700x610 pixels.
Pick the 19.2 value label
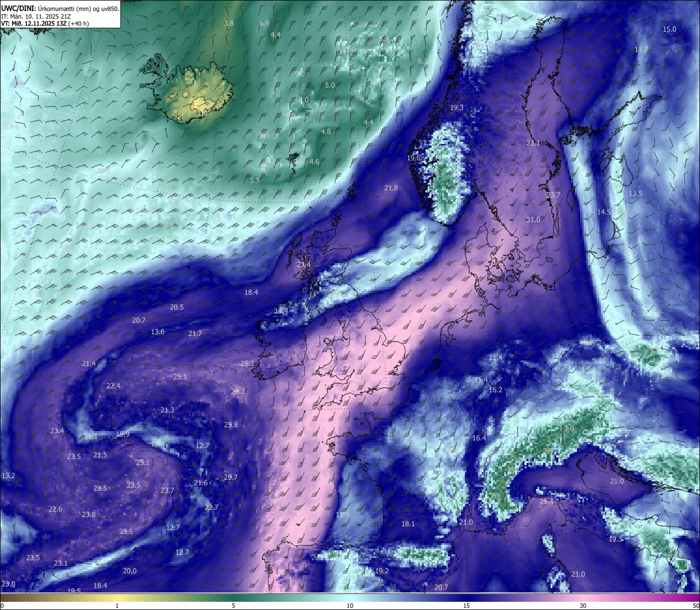click(382, 571)
